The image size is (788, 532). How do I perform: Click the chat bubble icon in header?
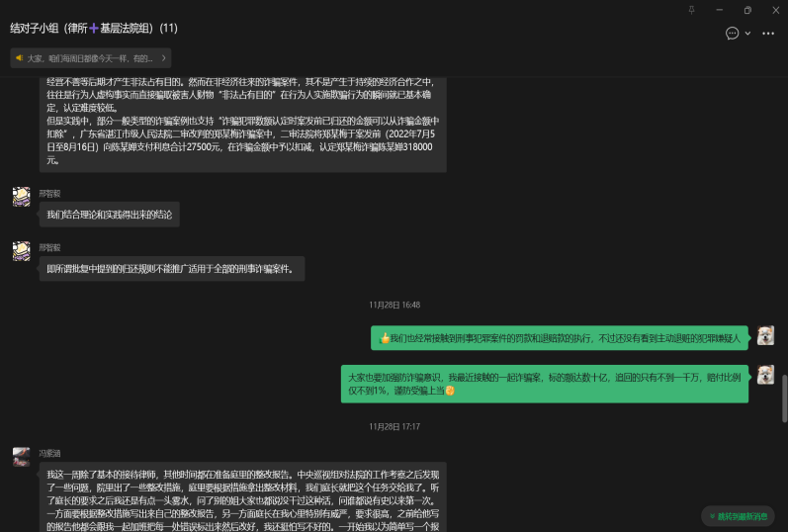(x=732, y=33)
